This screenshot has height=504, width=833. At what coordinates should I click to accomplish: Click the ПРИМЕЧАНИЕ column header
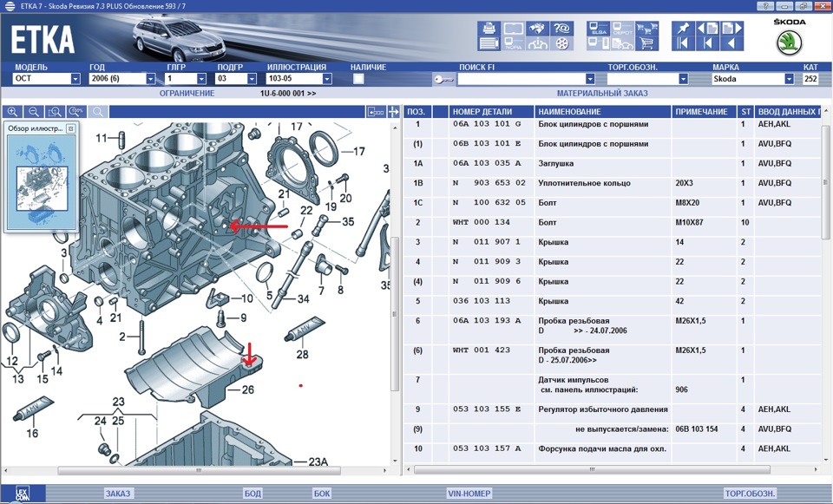point(704,112)
